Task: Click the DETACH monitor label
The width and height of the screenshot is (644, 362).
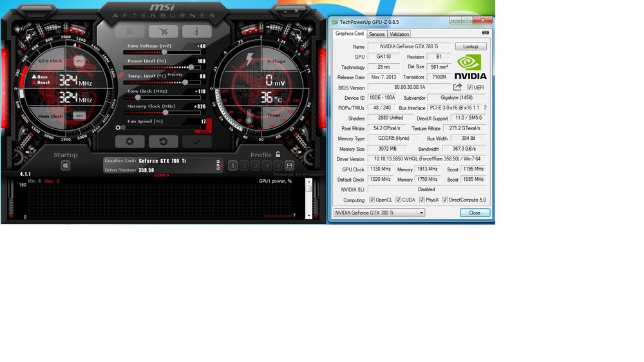Action: click(x=162, y=175)
